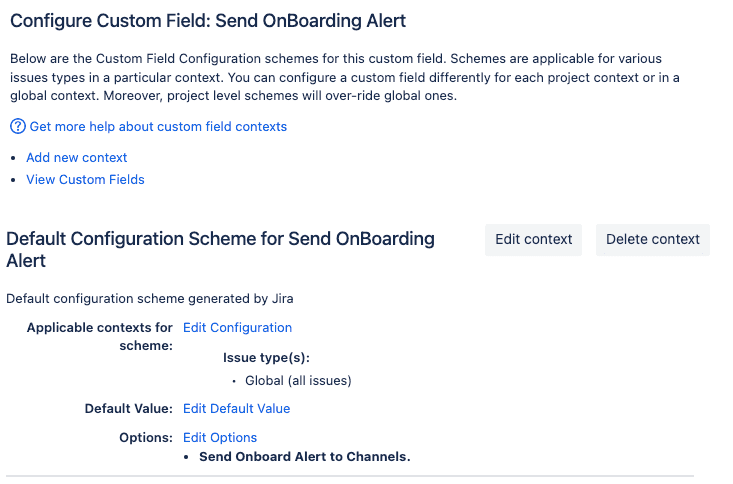Screen dimensions: 733x484
Task: Click the 'Configure Custom Field: Send OnBoarding Alert' heading
Action: tap(208, 21)
